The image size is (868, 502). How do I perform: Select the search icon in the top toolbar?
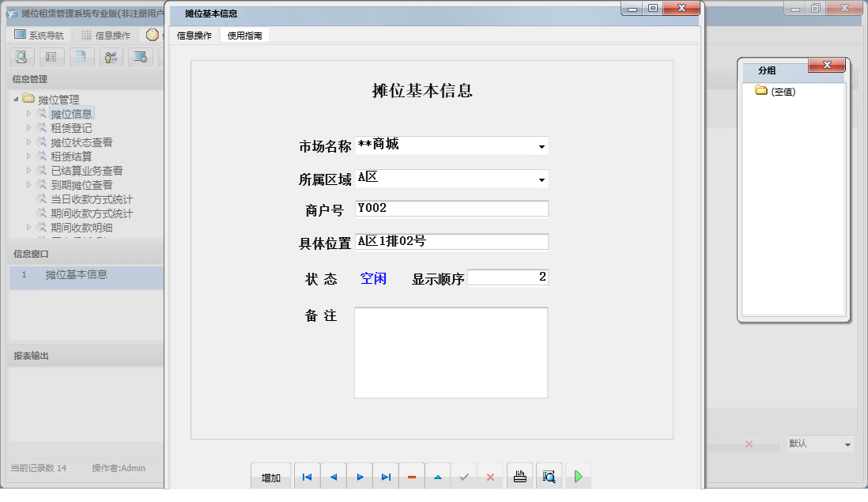click(21, 57)
